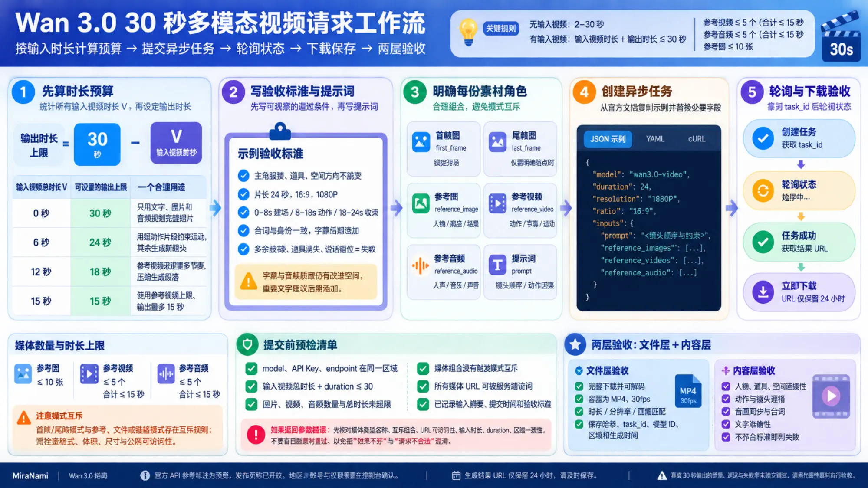Viewport: 868px width, 488px height.
Task: Click the red exclamation icon in error note
Action: pyautogui.click(x=256, y=435)
